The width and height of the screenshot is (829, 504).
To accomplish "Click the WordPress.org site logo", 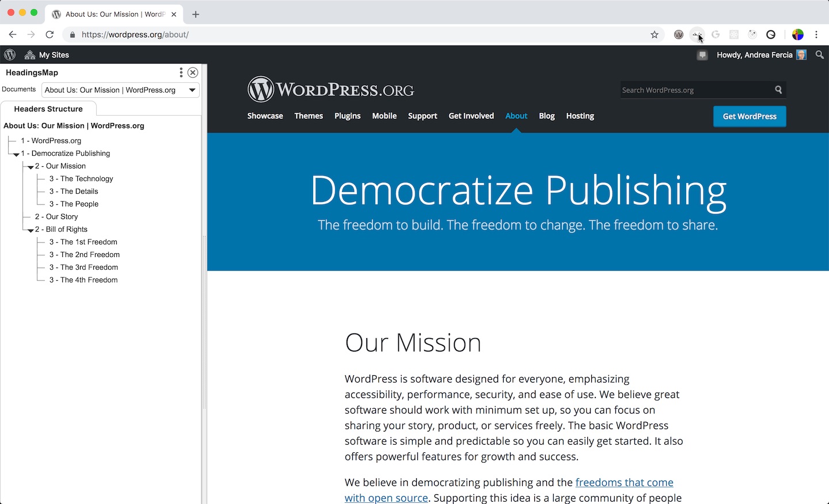I will (x=330, y=90).
